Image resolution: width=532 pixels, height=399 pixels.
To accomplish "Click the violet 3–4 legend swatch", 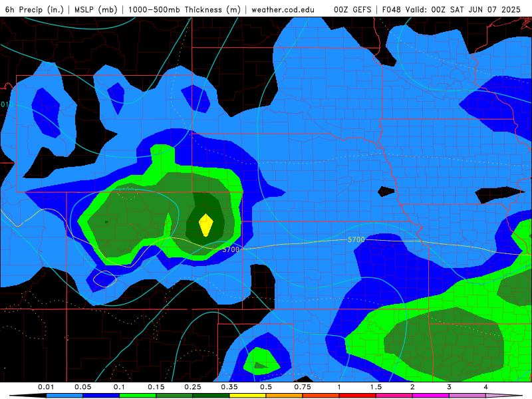I will tap(467, 396).
